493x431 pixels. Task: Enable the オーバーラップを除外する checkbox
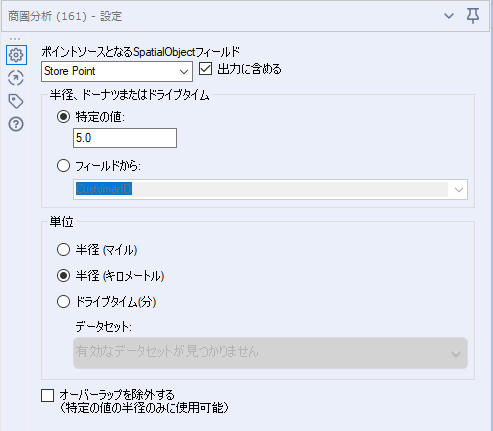47,395
